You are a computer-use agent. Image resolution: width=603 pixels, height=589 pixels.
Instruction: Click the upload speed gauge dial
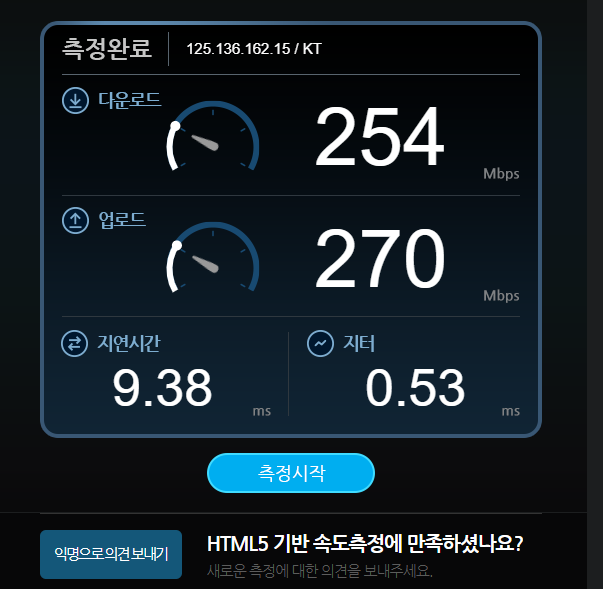213,257
